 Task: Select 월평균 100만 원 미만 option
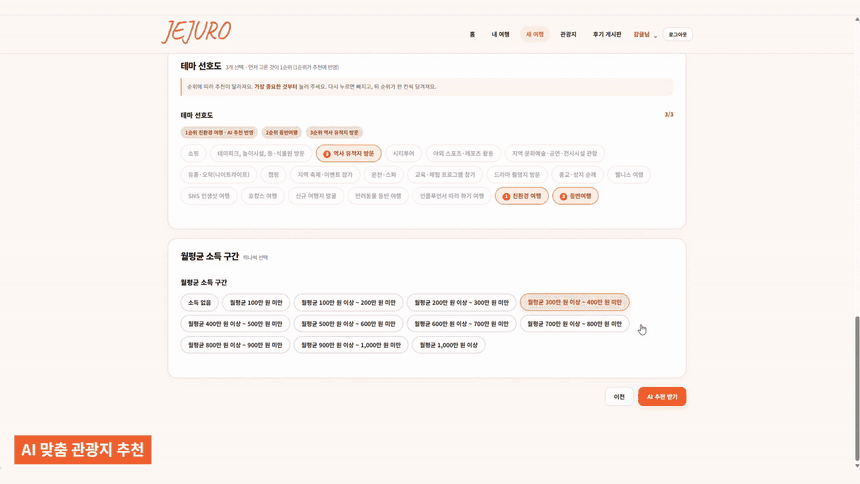256,302
